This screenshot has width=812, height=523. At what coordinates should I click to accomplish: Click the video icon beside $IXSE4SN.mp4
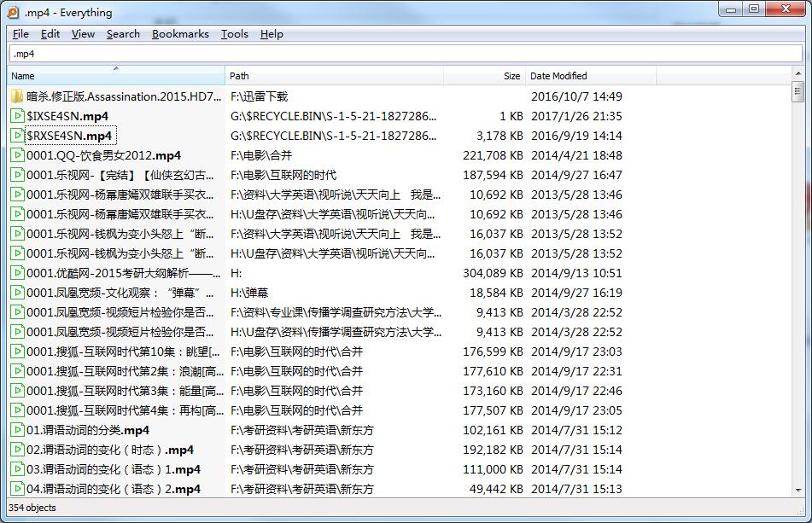pyautogui.click(x=19, y=116)
